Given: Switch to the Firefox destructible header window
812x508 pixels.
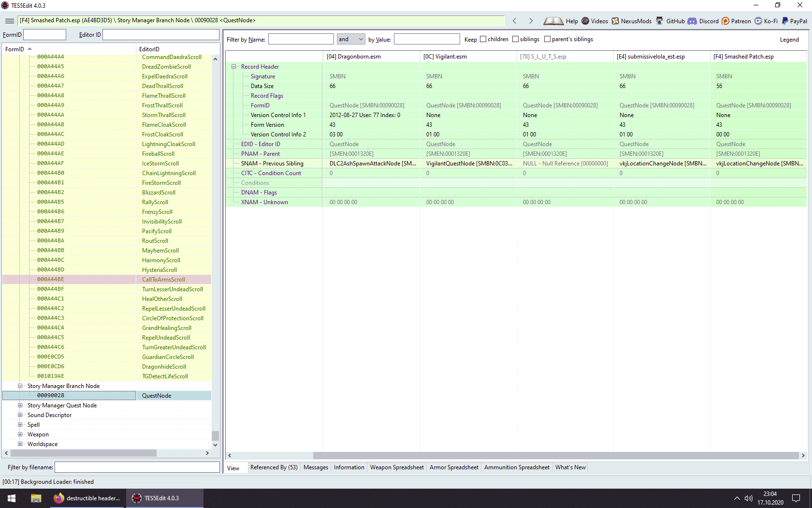Looking at the screenshot, I should 87,498.
